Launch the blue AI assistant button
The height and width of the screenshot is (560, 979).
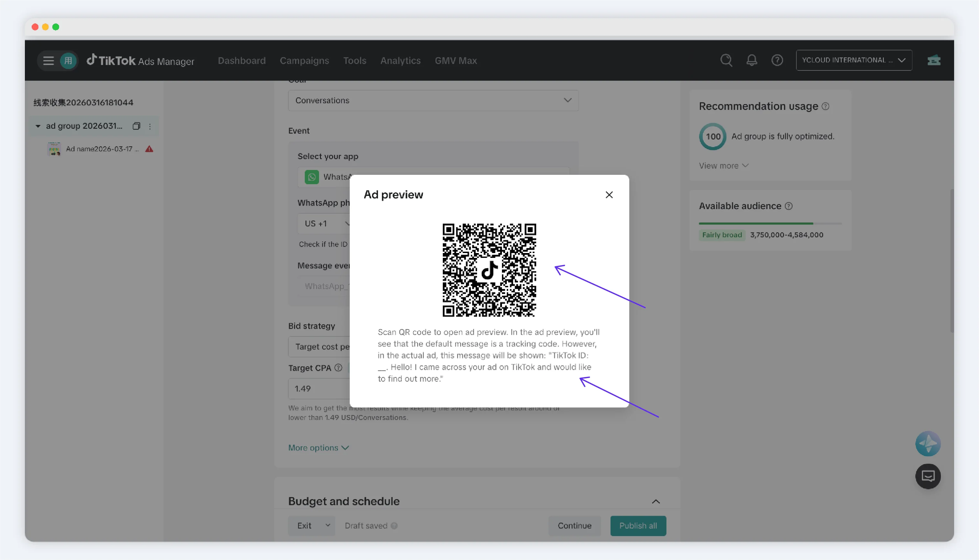click(928, 443)
